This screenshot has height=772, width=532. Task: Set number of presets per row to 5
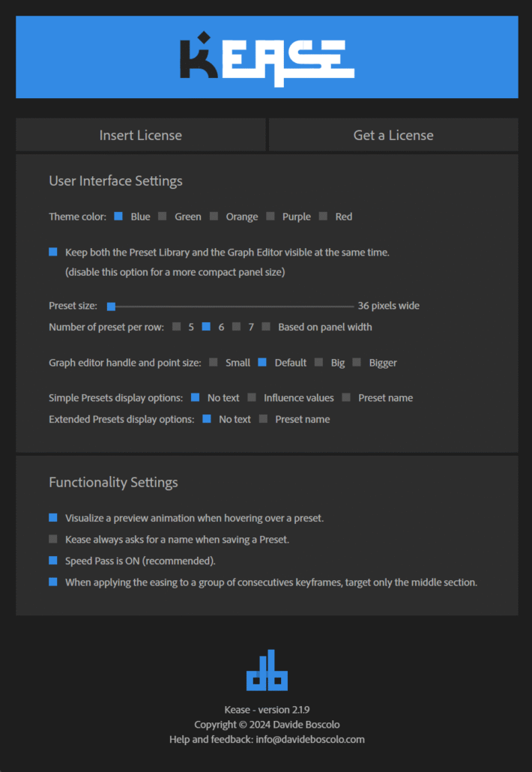[177, 327]
